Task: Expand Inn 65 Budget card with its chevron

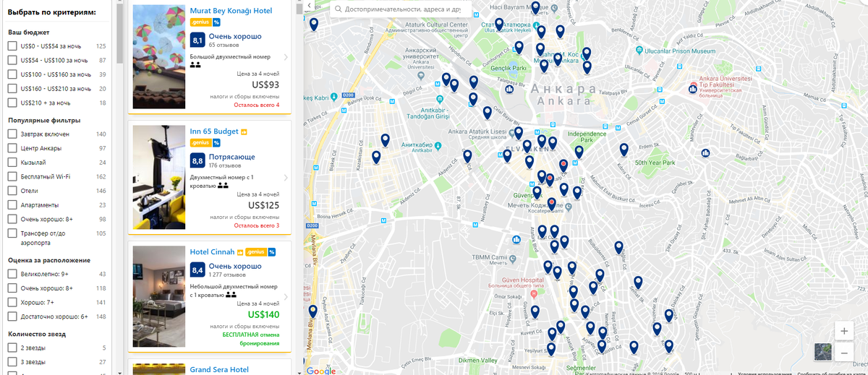Action: pos(286,177)
